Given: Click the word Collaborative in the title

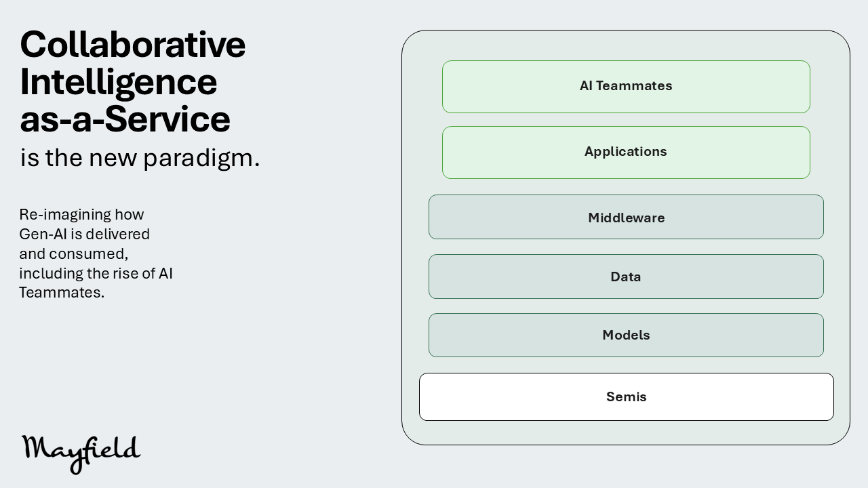Looking at the screenshot, I should tap(133, 44).
